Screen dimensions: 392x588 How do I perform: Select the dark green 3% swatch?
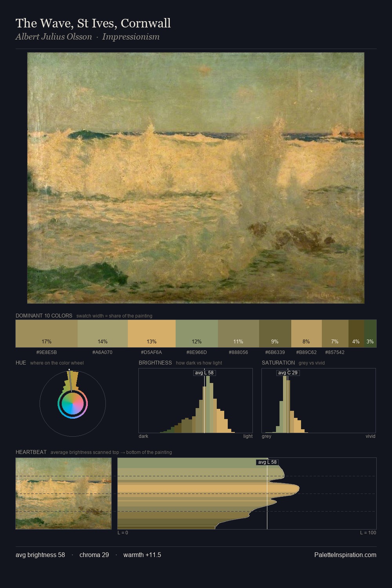(370, 334)
